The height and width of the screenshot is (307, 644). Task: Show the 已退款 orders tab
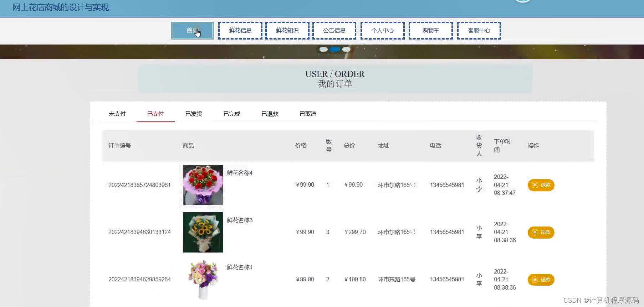[x=270, y=114]
